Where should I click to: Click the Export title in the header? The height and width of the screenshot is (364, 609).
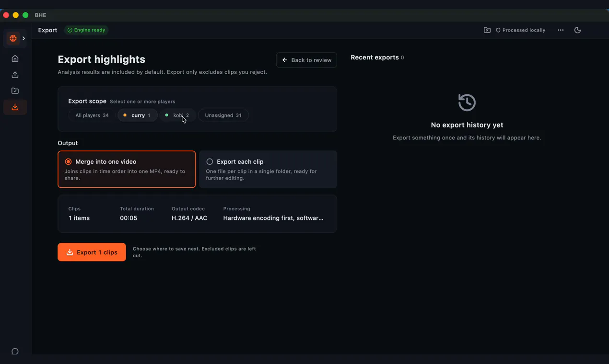[x=47, y=30]
